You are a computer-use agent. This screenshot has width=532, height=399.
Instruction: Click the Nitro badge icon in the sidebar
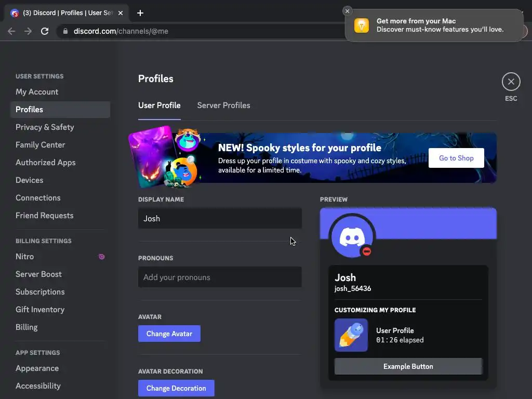101,257
